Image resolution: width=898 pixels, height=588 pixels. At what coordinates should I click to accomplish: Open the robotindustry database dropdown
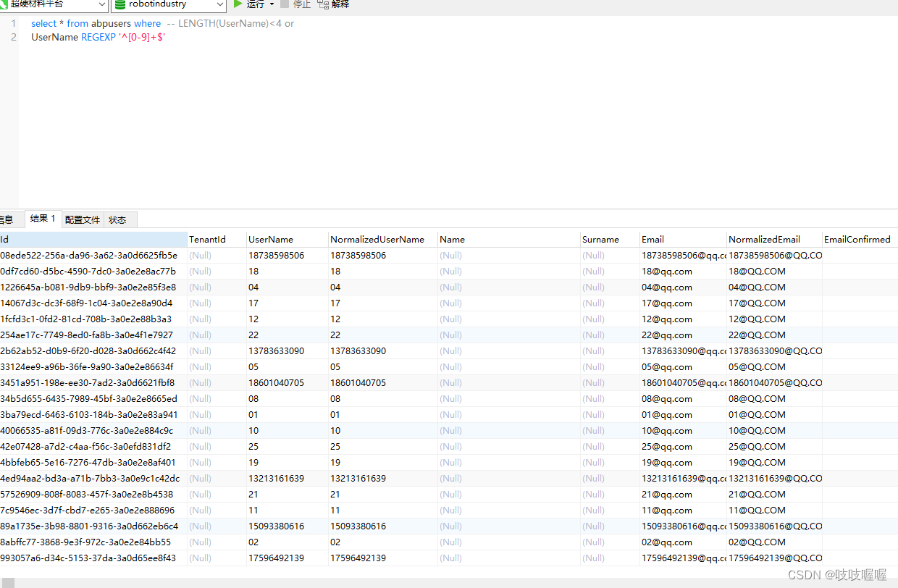[x=221, y=5]
